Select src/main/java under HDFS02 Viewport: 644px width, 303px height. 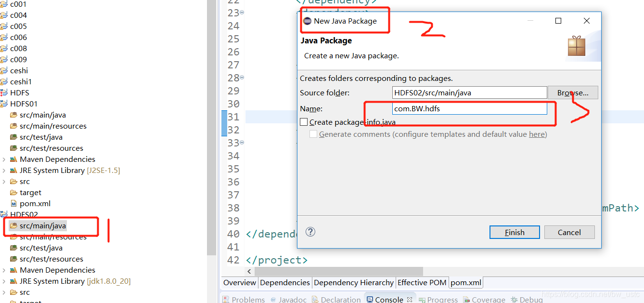[x=43, y=225]
